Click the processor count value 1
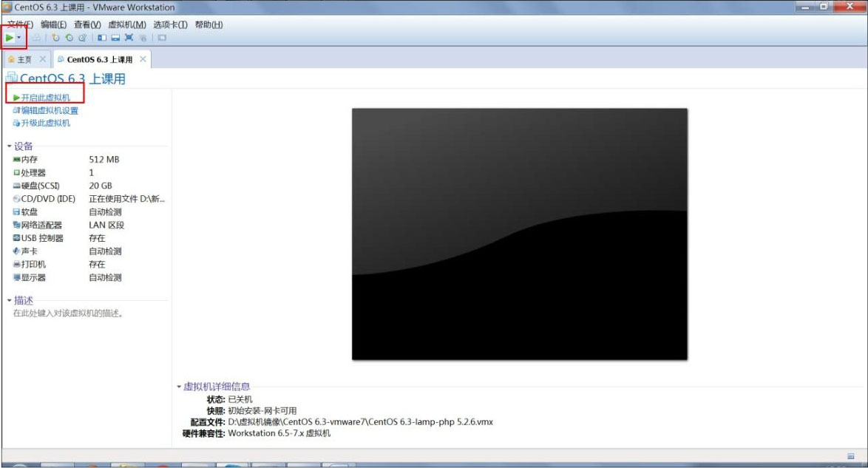The width and height of the screenshot is (868, 468). point(92,173)
